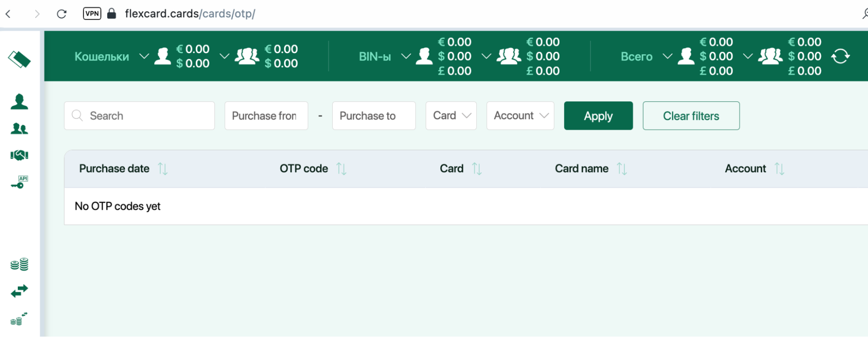Viewport: 868px width, 337px height.
Task: Expand the Всего dropdown chevron
Action: [667, 56]
